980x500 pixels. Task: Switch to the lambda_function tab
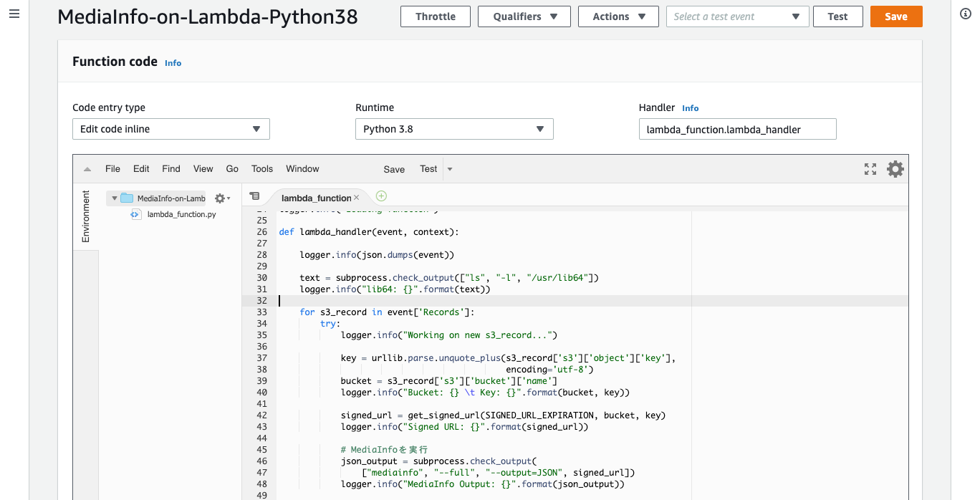click(x=318, y=197)
